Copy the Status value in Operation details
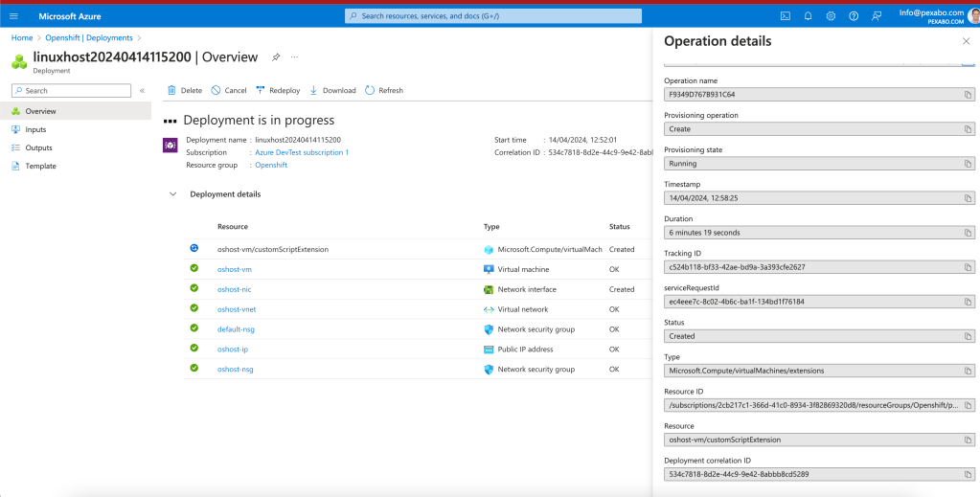Image resolution: width=980 pixels, height=497 pixels. pos(968,336)
